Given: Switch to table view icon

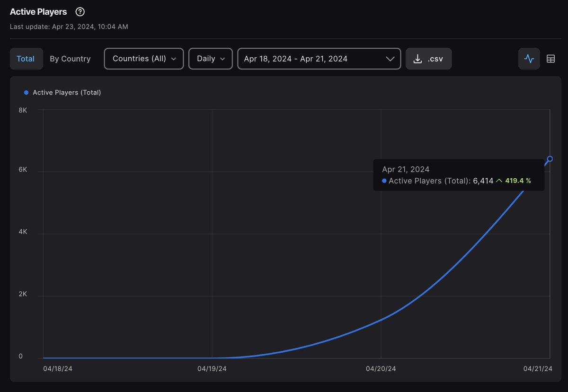Looking at the screenshot, I should pyautogui.click(x=550, y=59).
